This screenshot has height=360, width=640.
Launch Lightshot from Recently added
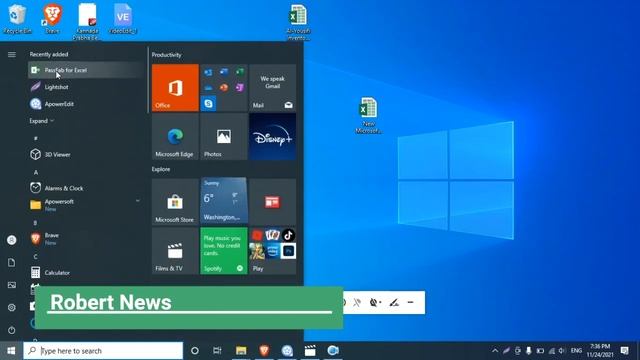pyautogui.click(x=85, y=87)
